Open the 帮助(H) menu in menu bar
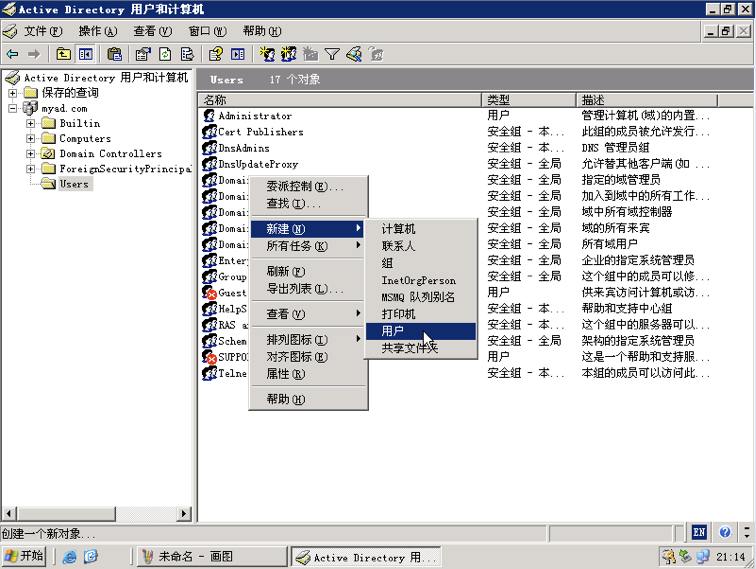 pyautogui.click(x=262, y=31)
